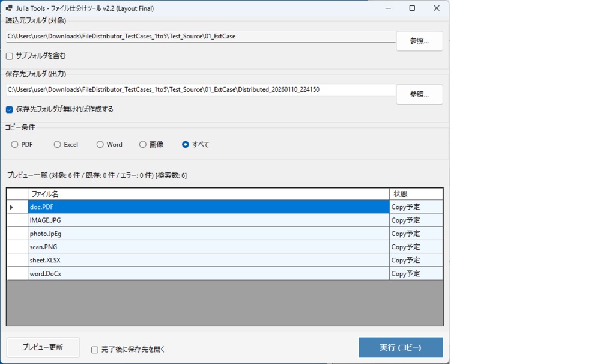Screen dimensions: 615x364
Task: Select the Word copy condition
Action: (x=100, y=144)
